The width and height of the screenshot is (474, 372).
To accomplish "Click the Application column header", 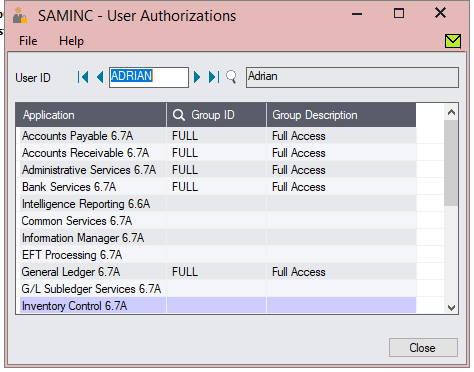I will pos(91,115).
